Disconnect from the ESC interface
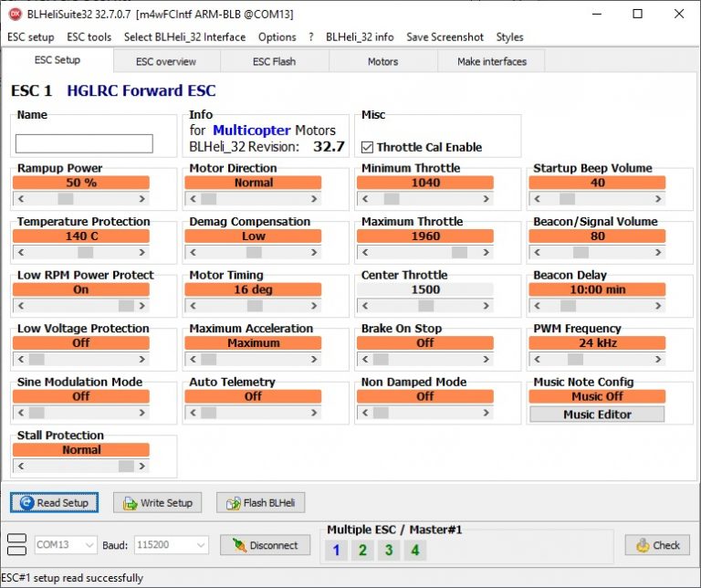 (x=265, y=545)
